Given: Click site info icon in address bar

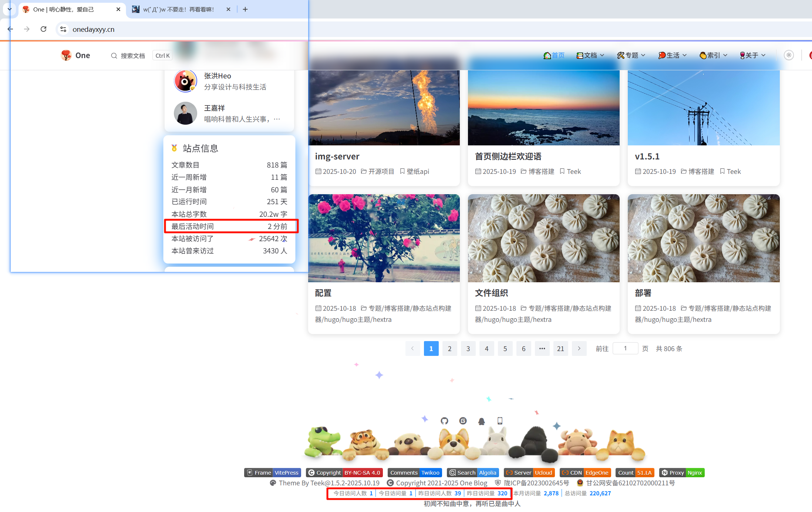Looking at the screenshot, I should pyautogui.click(x=63, y=29).
